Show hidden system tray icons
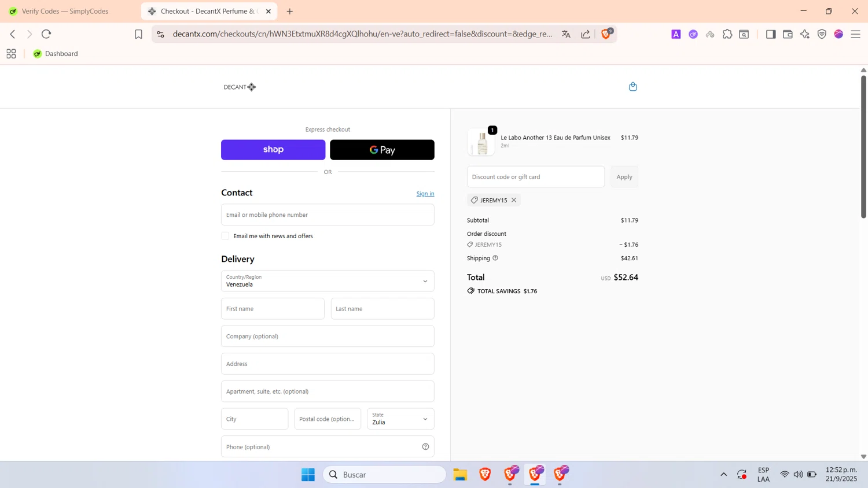This screenshot has width=868, height=488. (x=723, y=475)
